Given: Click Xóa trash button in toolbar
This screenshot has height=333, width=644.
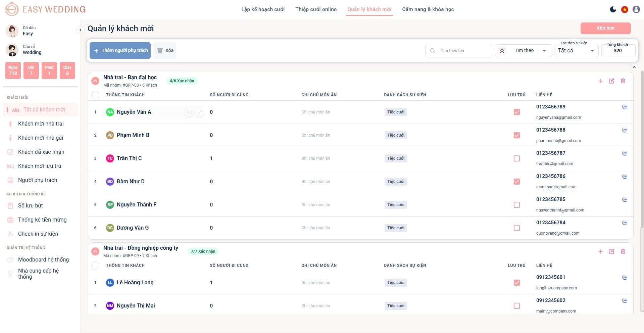Looking at the screenshot, I should [x=165, y=50].
